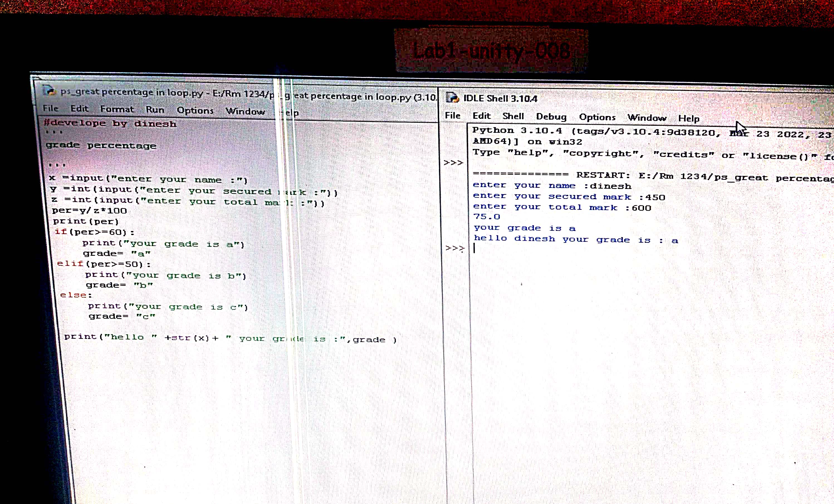Open the shell's Help menu
This screenshot has width=834, height=504.
click(688, 118)
